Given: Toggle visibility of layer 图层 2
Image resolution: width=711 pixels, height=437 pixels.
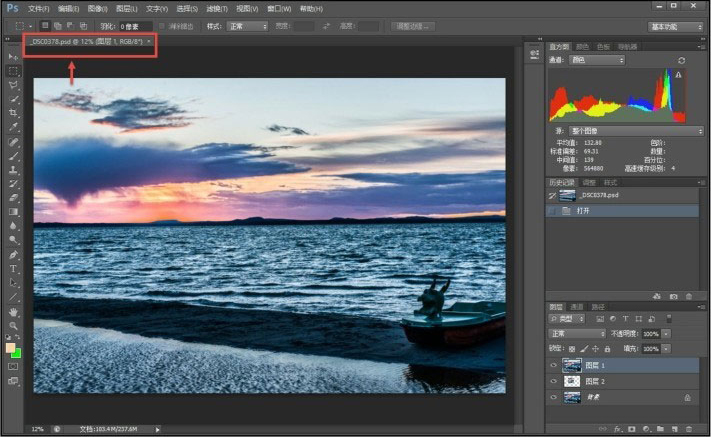Looking at the screenshot, I should 554,381.
